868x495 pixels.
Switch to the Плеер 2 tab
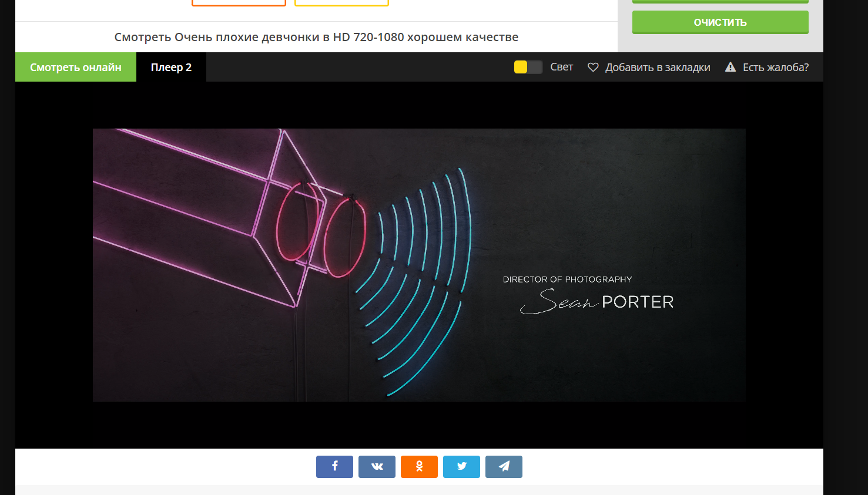coord(171,67)
